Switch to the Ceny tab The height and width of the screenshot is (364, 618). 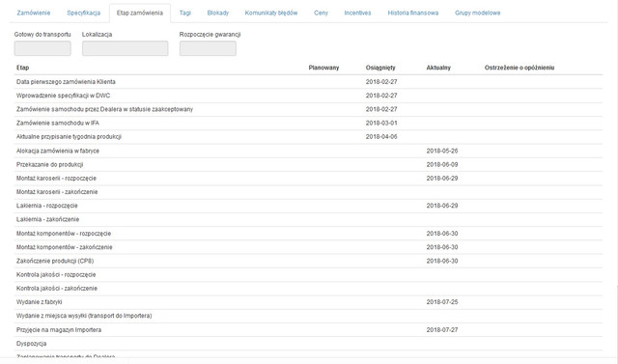(321, 13)
